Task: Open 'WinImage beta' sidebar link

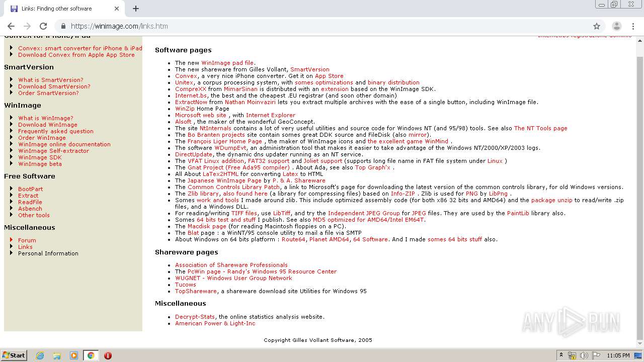Action: click(40, 164)
